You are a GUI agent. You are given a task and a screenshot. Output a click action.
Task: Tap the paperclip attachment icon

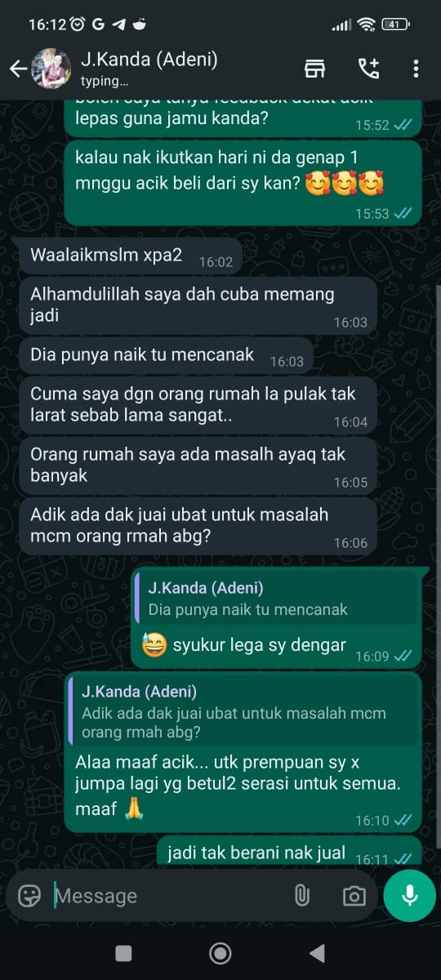pos(302,896)
